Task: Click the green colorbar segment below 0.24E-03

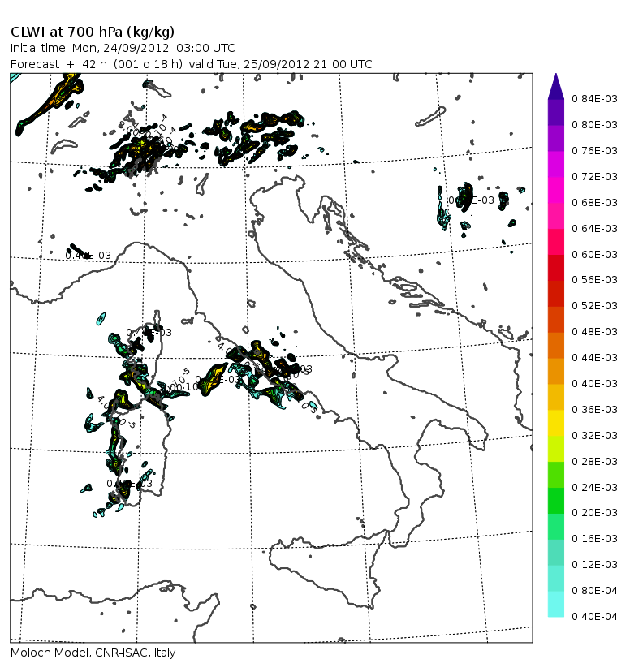Action: click(555, 501)
